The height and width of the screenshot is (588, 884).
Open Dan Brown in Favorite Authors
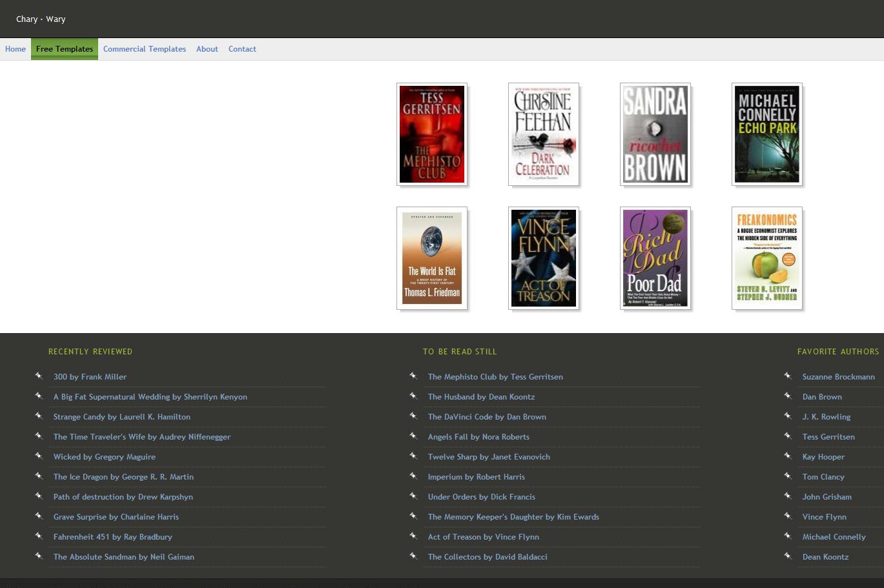click(822, 397)
